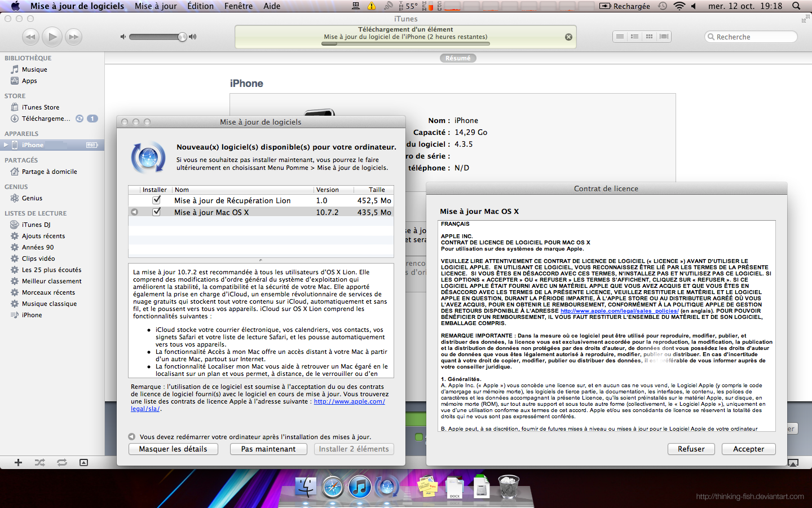Open Les 25 plus écoutés playlist
812x508 pixels.
click(x=51, y=270)
